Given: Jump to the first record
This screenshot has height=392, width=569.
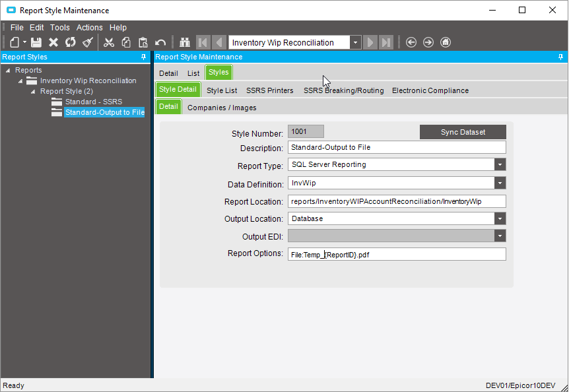Looking at the screenshot, I should [203, 42].
